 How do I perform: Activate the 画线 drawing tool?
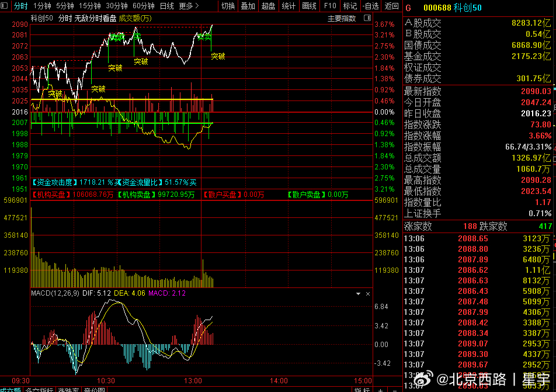[309, 6]
